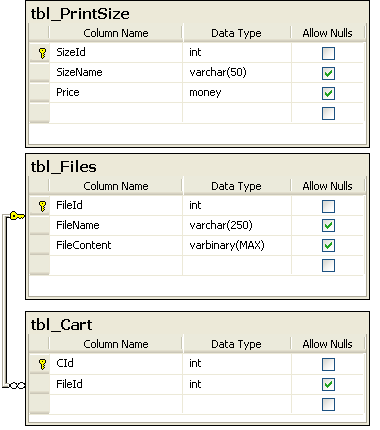Click Column Name header in tbl_PrintSize
The width and height of the screenshot is (380, 430).
116,33
